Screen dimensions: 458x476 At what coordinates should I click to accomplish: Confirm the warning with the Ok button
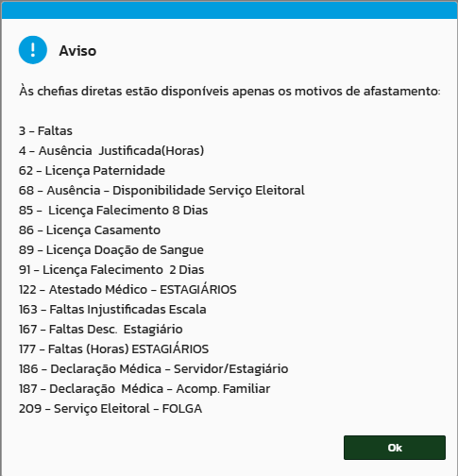tap(395, 448)
